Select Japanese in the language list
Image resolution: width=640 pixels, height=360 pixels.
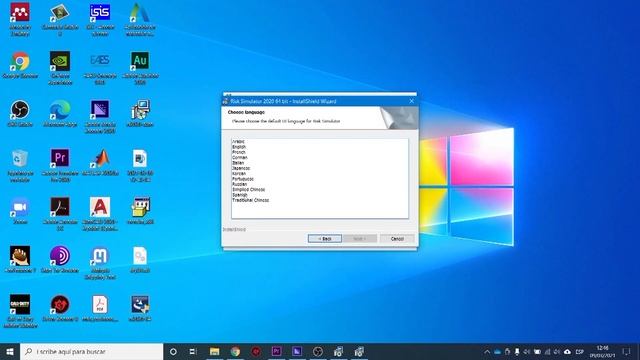(241, 168)
